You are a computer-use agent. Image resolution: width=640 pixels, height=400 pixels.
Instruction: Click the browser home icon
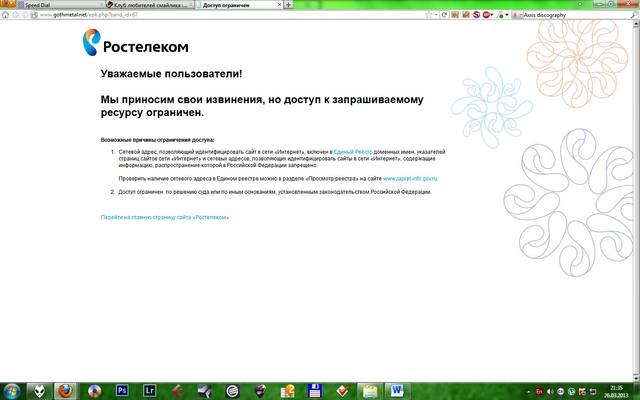(x=5, y=15)
